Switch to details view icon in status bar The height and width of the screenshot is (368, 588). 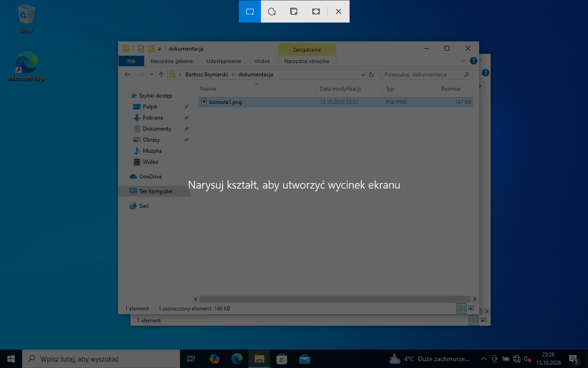coord(461,309)
